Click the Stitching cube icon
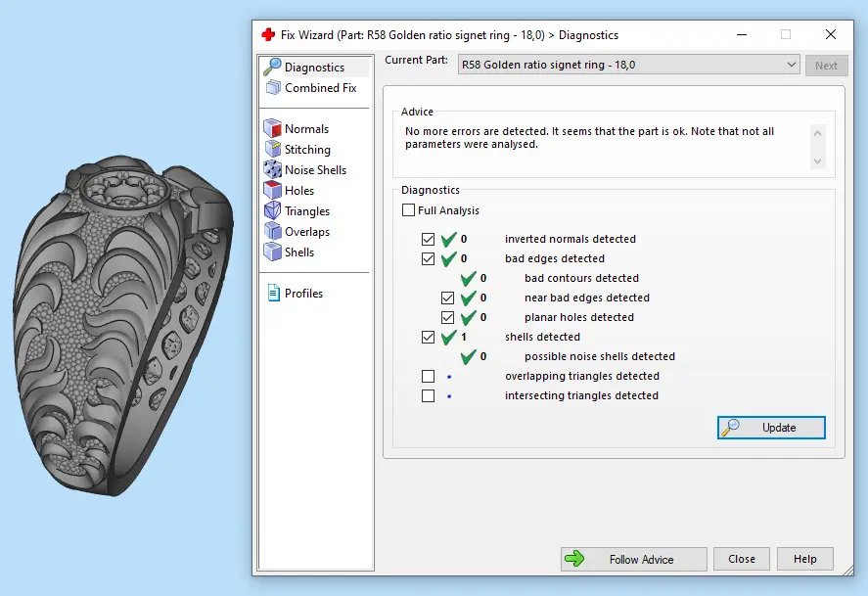The width and height of the screenshot is (868, 596). click(x=272, y=149)
